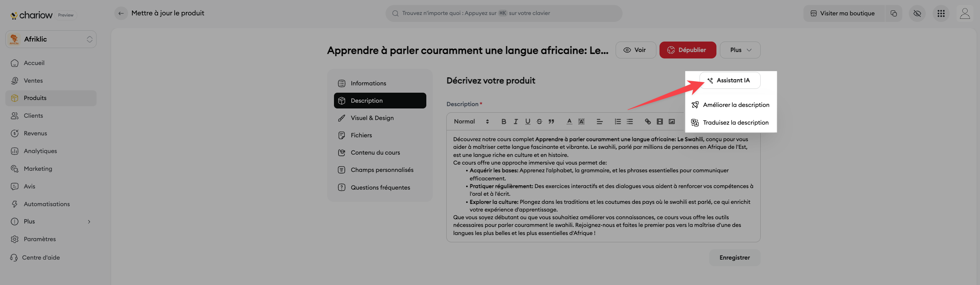The width and height of the screenshot is (980, 285).
Task: Click the Voir preview button
Action: tap(636, 50)
